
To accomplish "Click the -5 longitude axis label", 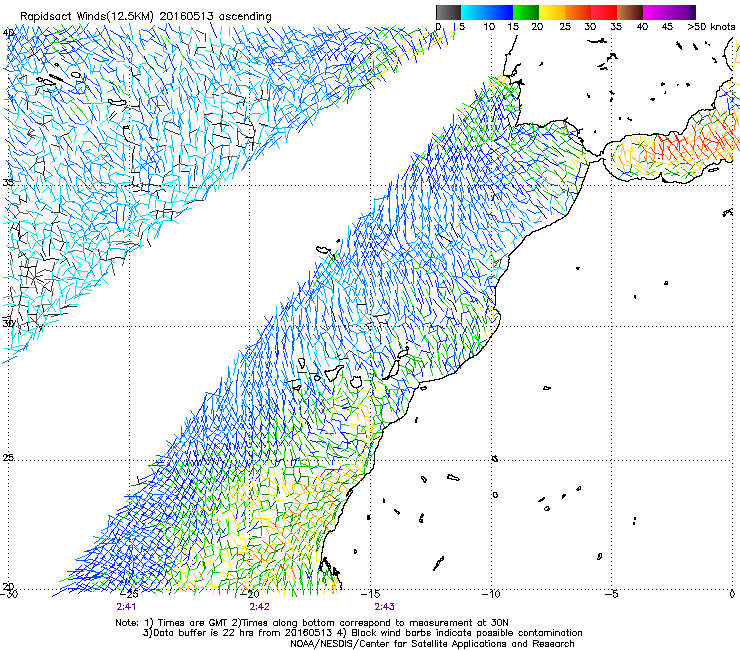I will pyautogui.click(x=611, y=594).
